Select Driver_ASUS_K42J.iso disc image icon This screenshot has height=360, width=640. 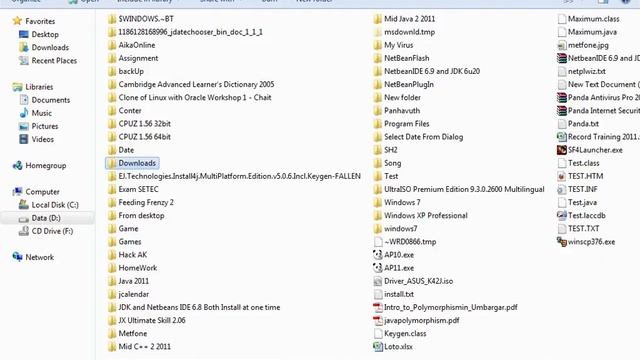(378, 281)
